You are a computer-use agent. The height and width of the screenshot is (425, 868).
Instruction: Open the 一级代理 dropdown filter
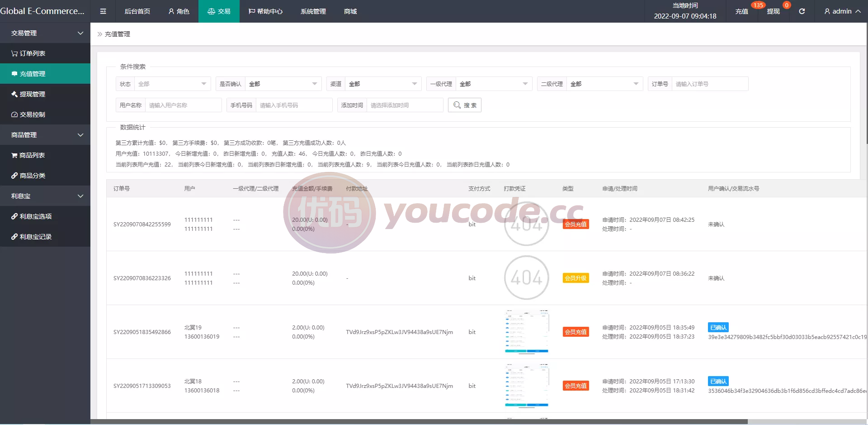[494, 84]
